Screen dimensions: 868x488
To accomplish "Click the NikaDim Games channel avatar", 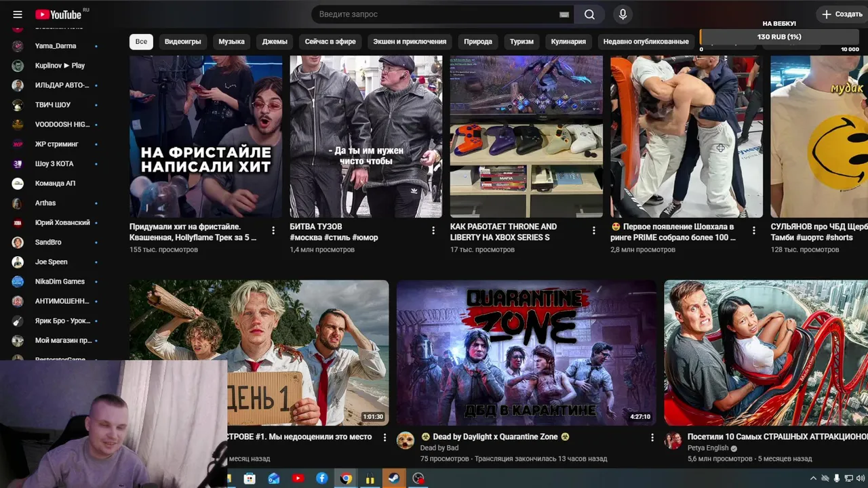I will pos(18,282).
